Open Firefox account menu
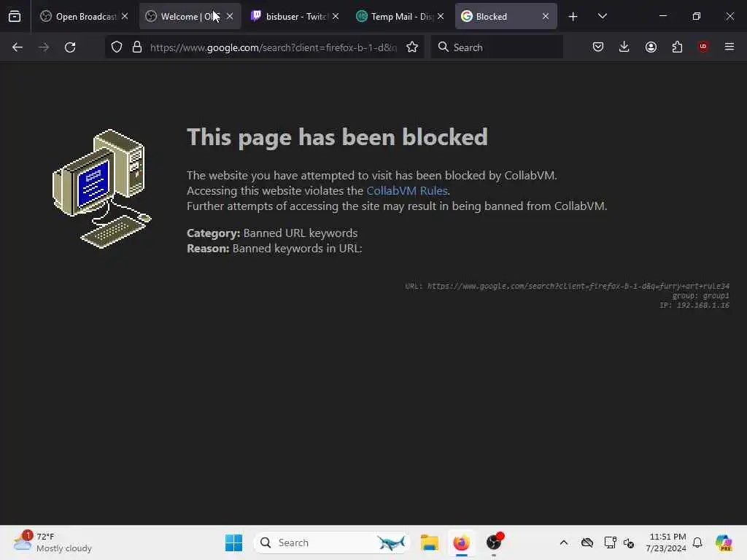 651,47
